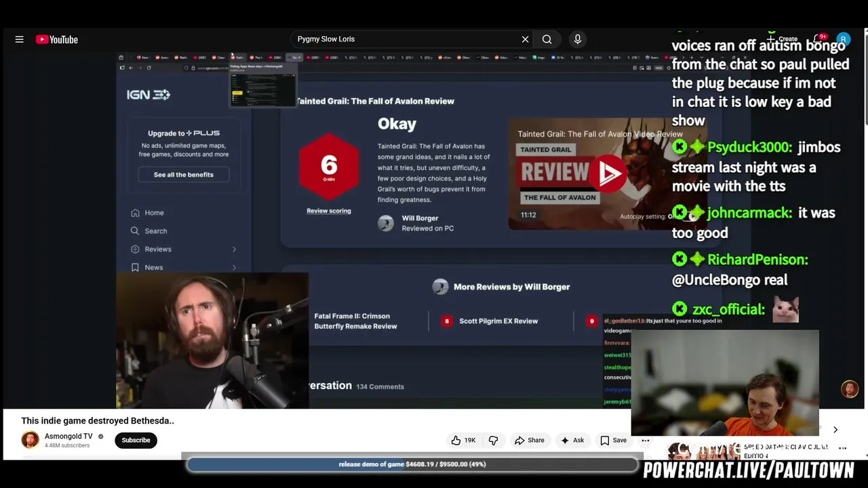Click the Okay review verdict heading
This screenshot has height=488, width=868.
click(x=397, y=124)
